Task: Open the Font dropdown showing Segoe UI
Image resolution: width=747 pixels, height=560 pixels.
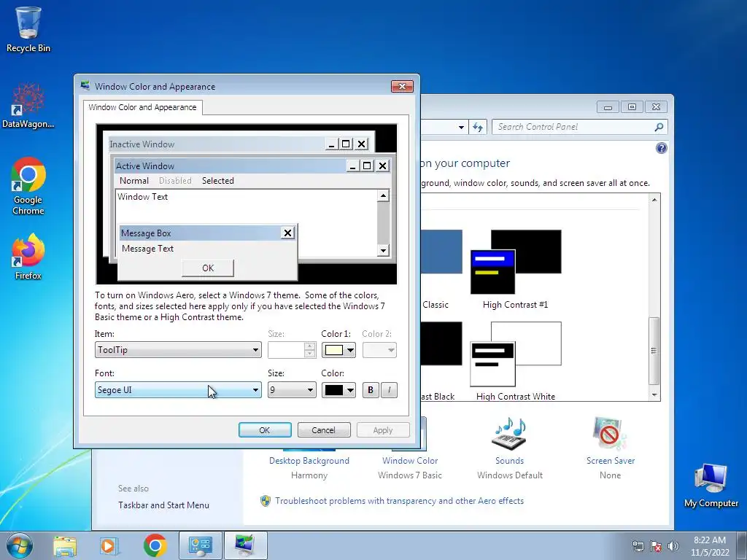Action: [178, 390]
